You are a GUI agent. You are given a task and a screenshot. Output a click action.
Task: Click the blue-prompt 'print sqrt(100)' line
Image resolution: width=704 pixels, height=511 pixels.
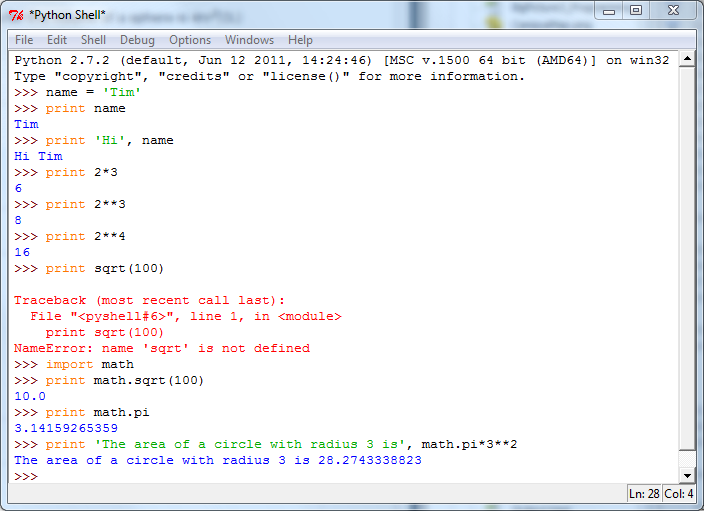pyautogui.click(x=89, y=269)
